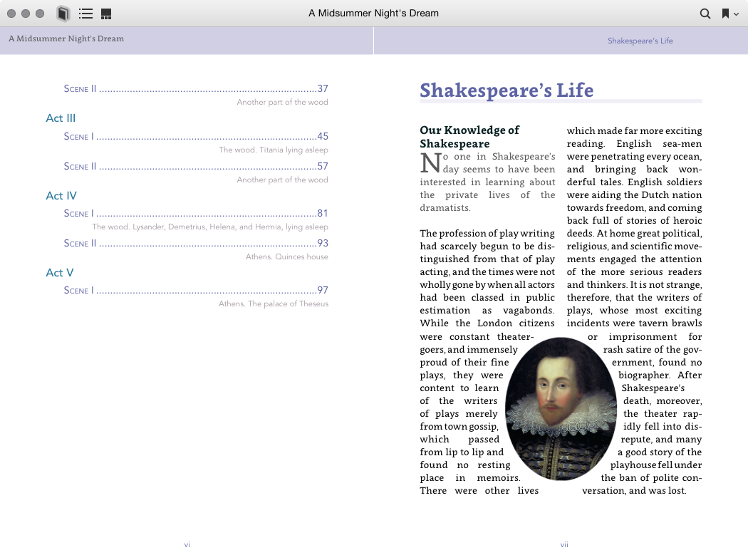Open Act IV Scene I, page 81

pos(196,213)
